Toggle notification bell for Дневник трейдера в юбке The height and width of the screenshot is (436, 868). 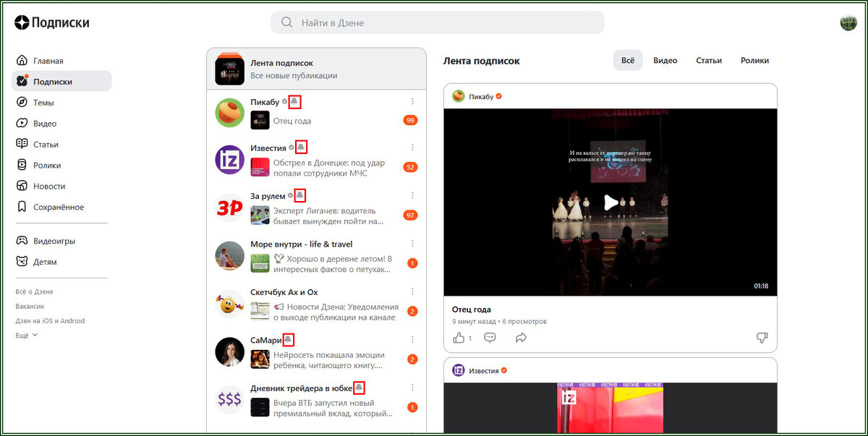[359, 388]
